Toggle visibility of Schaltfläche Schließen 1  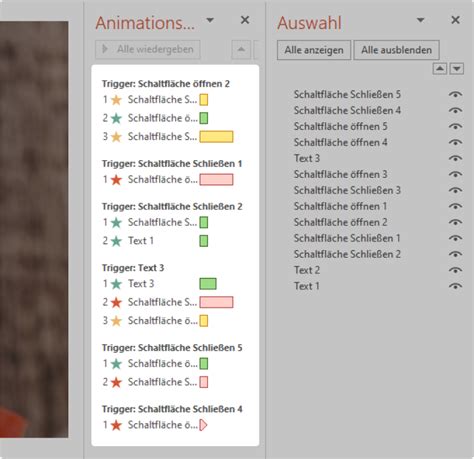point(455,238)
